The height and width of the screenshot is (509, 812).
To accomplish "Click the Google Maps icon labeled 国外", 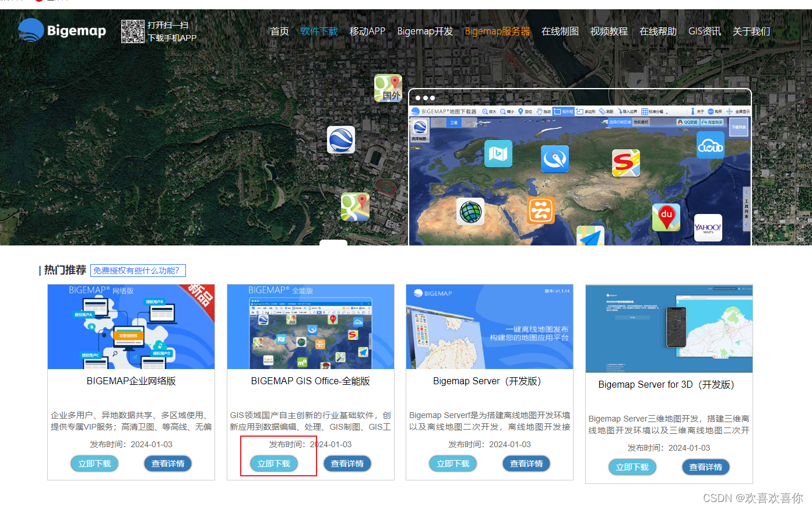I will pos(388,88).
